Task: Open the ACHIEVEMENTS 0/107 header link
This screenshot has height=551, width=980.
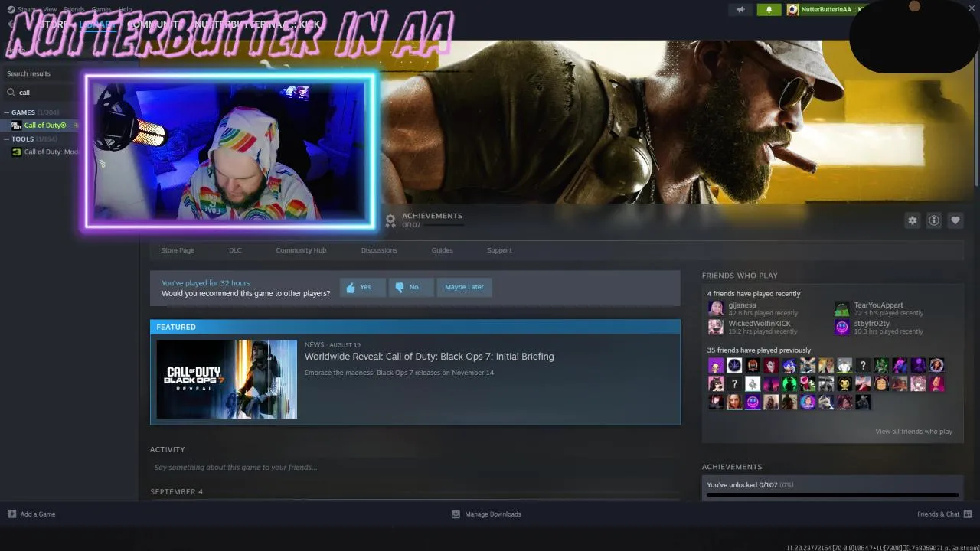Action: [x=432, y=220]
